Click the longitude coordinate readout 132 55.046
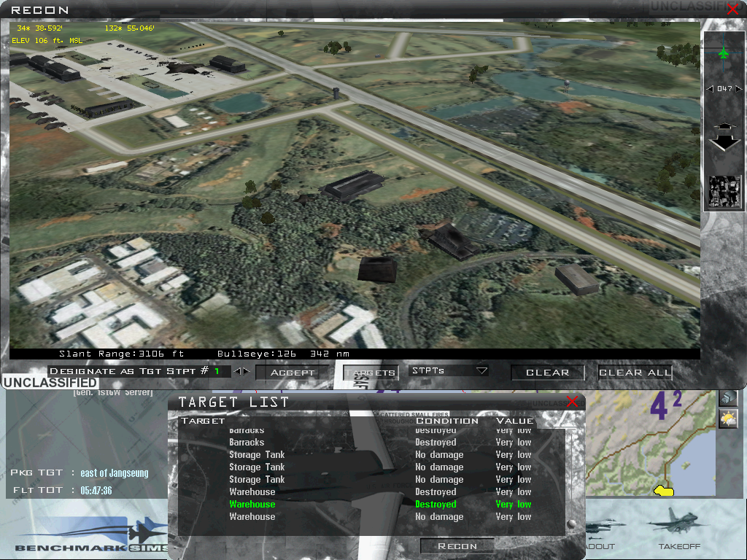 pyautogui.click(x=130, y=28)
